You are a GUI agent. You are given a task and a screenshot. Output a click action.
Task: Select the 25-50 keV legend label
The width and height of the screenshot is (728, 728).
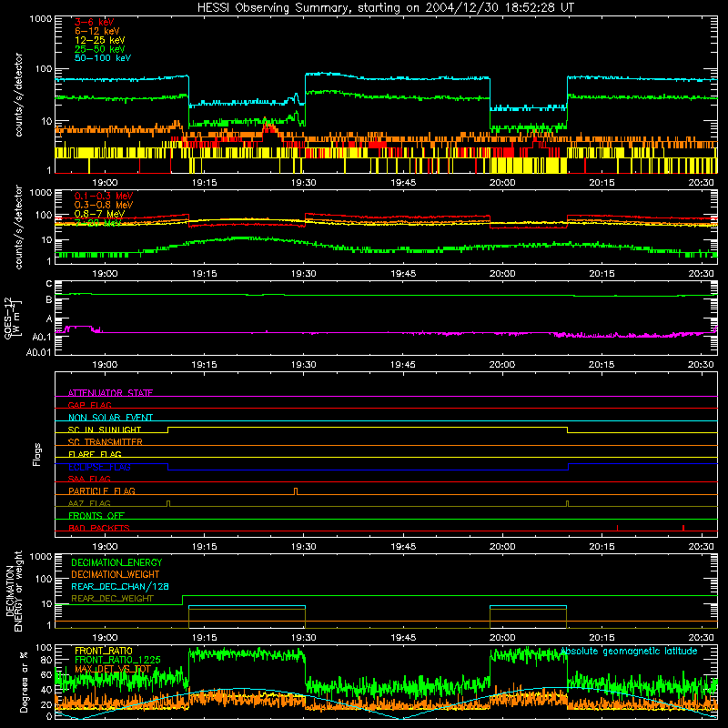click(100, 49)
